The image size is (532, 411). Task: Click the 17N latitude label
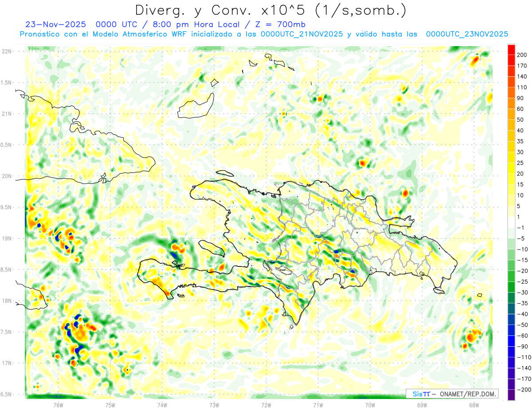click(x=7, y=363)
